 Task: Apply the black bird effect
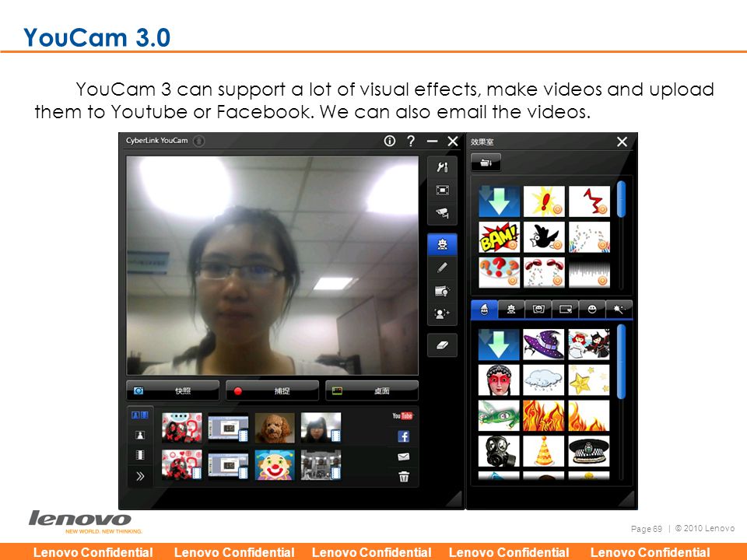click(544, 237)
